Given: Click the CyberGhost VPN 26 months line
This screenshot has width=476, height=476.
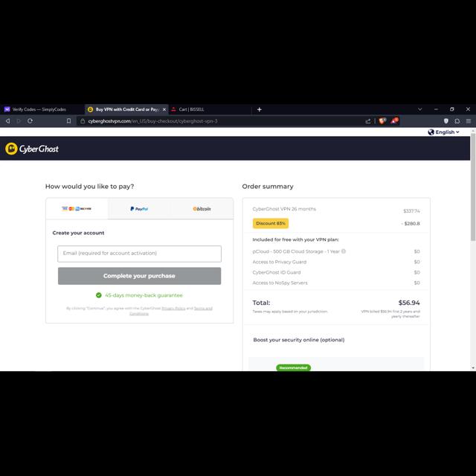Looking at the screenshot, I should (x=284, y=209).
